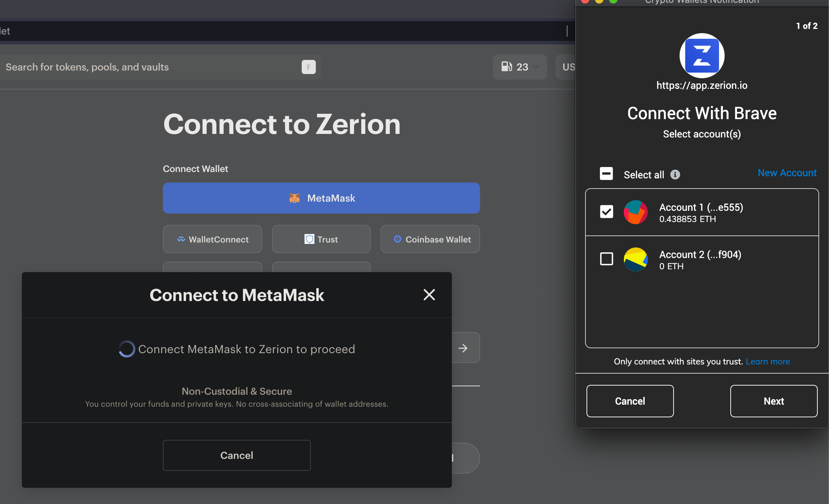Click Account 2 yellow avatar

(x=635, y=259)
